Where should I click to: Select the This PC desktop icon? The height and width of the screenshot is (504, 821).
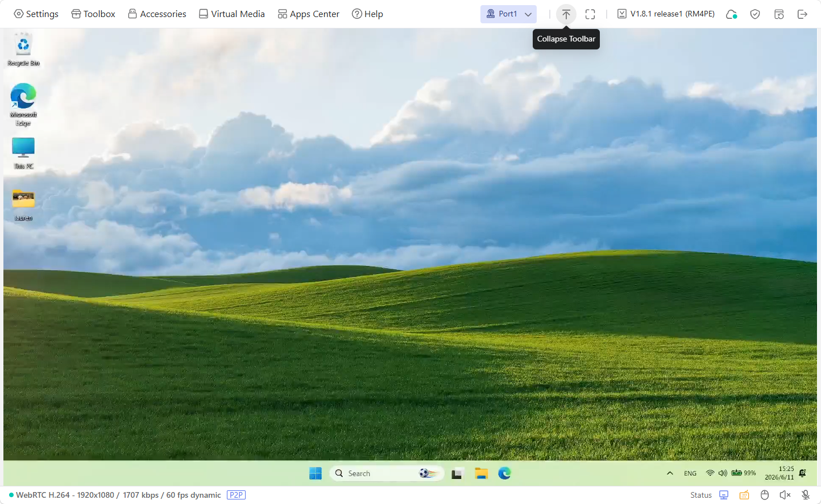(23, 153)
